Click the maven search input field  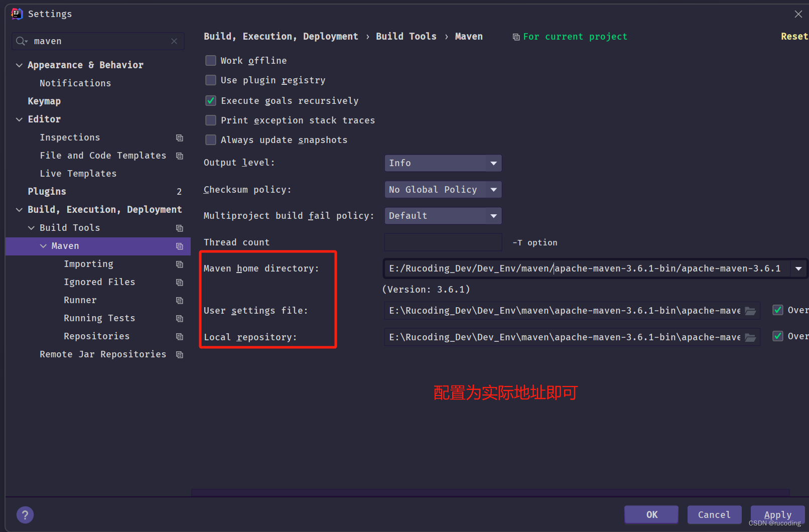(x=98, y=41)
